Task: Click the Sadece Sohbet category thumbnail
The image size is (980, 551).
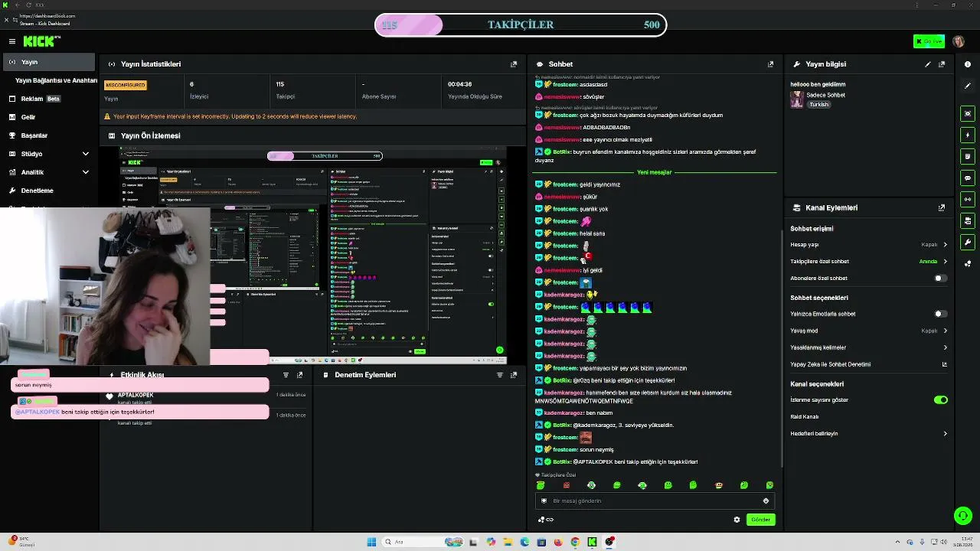Action: pos(797,99)
